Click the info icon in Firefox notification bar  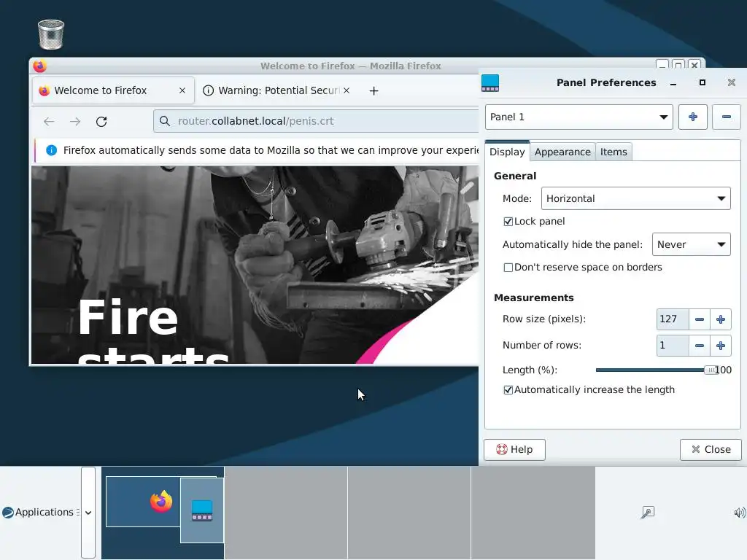click(52, 150)
